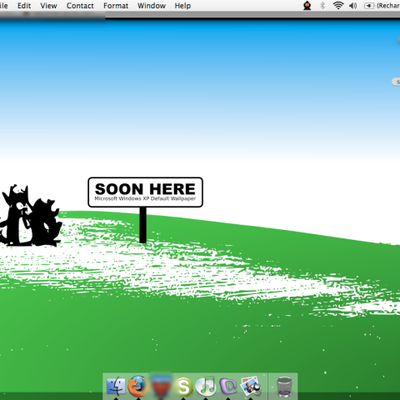Open the Bluetooth status menu
Image resolution: width=400 pixels, height=400 pixels.
(x=322, y=6)
